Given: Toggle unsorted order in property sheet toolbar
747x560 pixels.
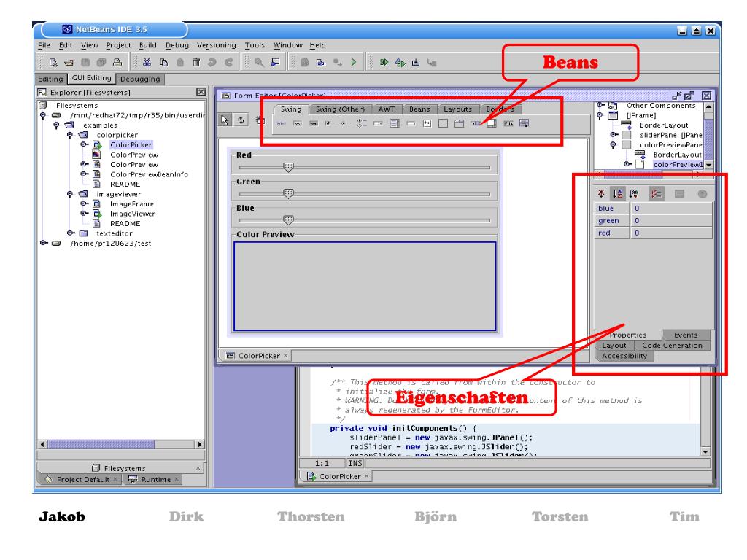Looking at the screenshot, I should tap(601, 193).
